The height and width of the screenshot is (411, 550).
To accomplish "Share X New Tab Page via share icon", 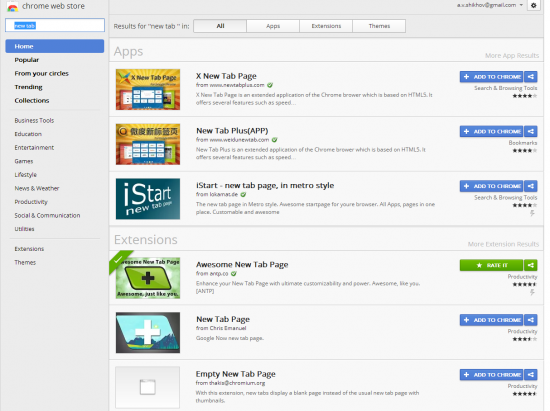I will 531,77.
